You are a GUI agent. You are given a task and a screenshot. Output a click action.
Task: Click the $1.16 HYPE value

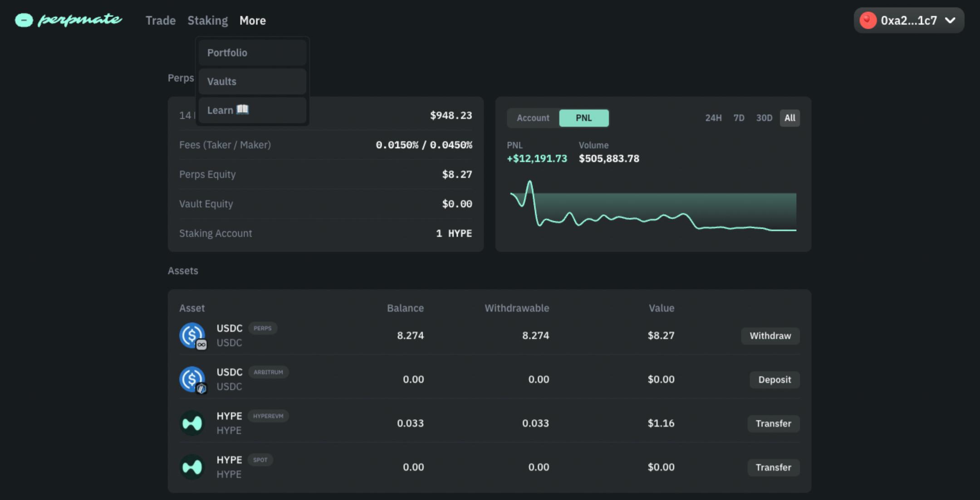(661, 423)
